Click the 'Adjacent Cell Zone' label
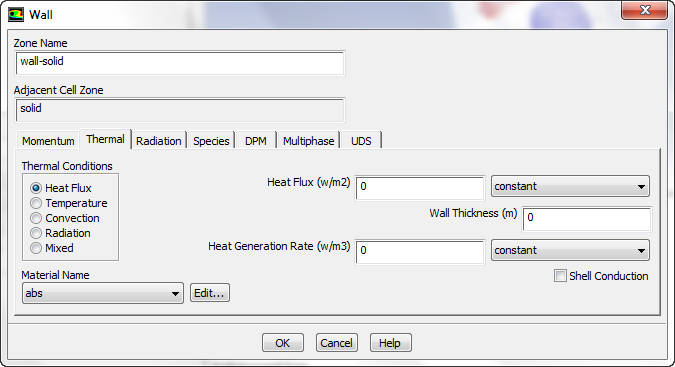Viewport: 675px width, 367px height. tap(59, 90)
